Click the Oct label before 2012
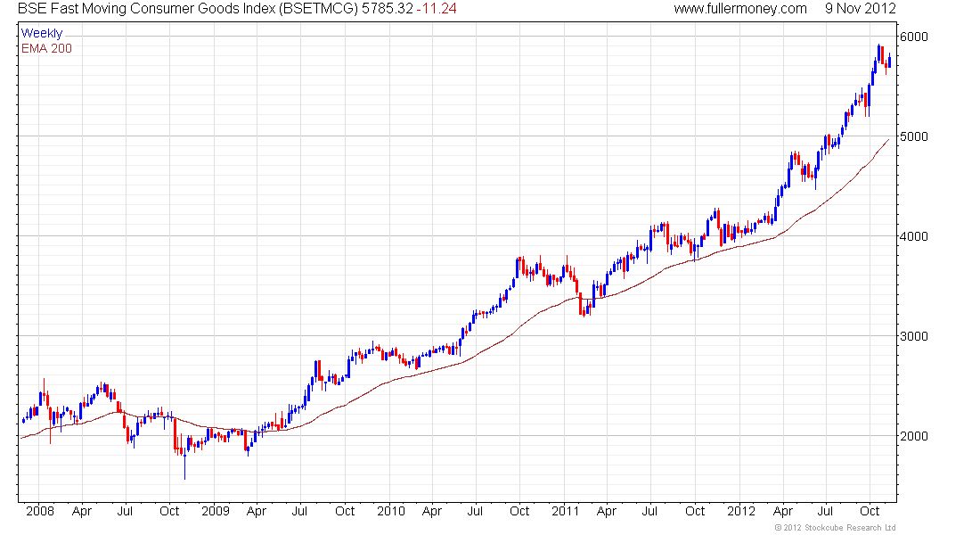This screenshot has width=980, height=535. [695, 511]
